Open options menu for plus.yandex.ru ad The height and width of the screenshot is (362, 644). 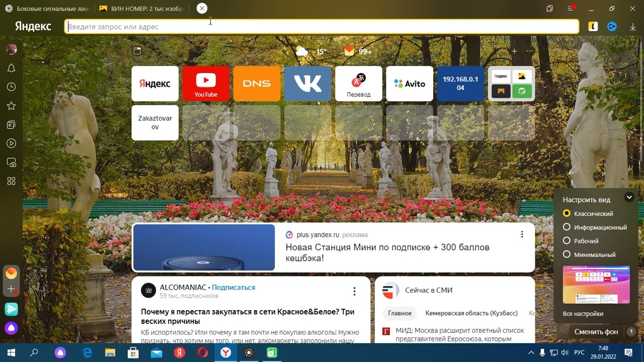point(522,234)
